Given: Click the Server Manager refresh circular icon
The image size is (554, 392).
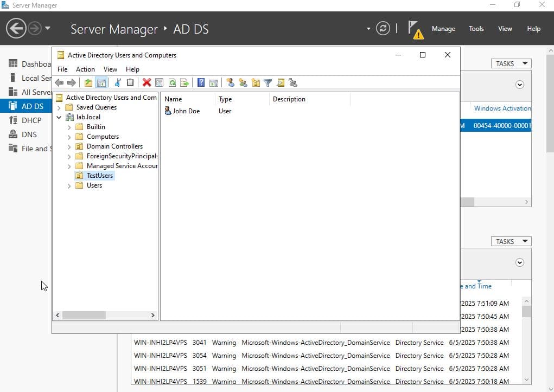Looking at the screenshot, I should click(383, 29).
